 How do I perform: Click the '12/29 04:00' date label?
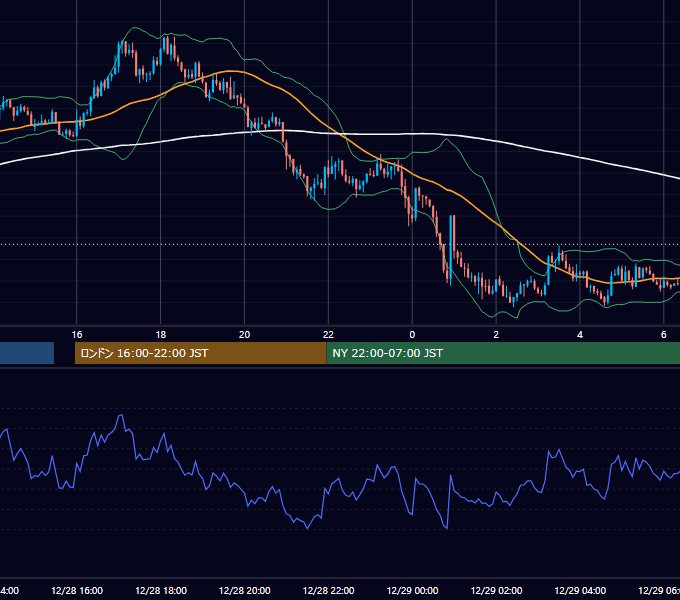point(580,591)
